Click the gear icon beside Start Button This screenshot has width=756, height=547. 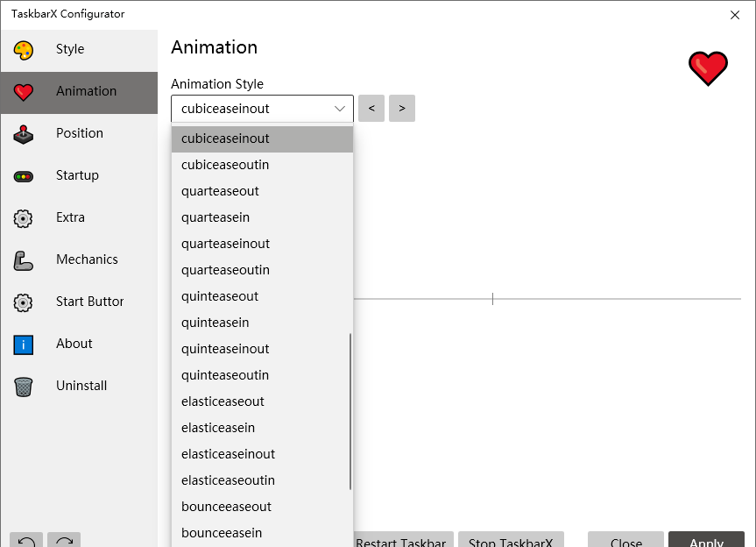[x=23, y=302]
